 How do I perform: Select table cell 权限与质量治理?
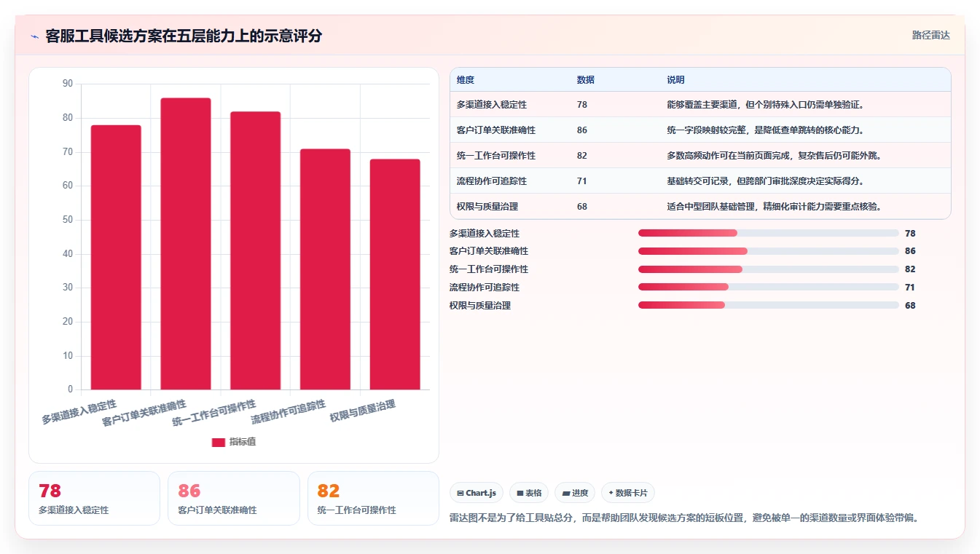click(x=487, y=207)
